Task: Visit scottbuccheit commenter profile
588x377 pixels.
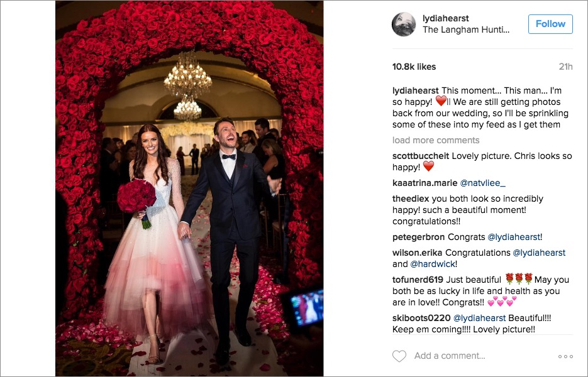Action: point(421,156)
